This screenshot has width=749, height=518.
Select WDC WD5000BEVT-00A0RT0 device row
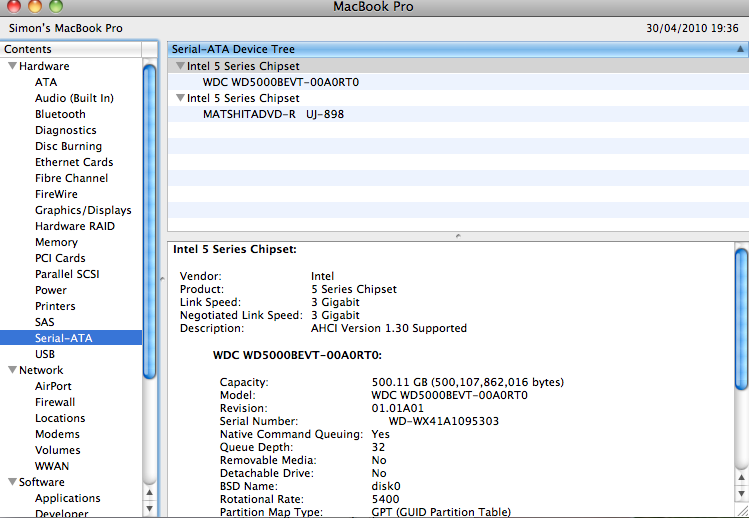pos(458,82)
